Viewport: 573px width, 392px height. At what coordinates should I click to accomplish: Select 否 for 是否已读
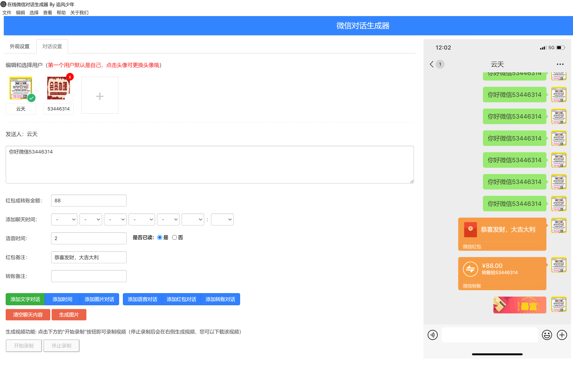point(174,237)
